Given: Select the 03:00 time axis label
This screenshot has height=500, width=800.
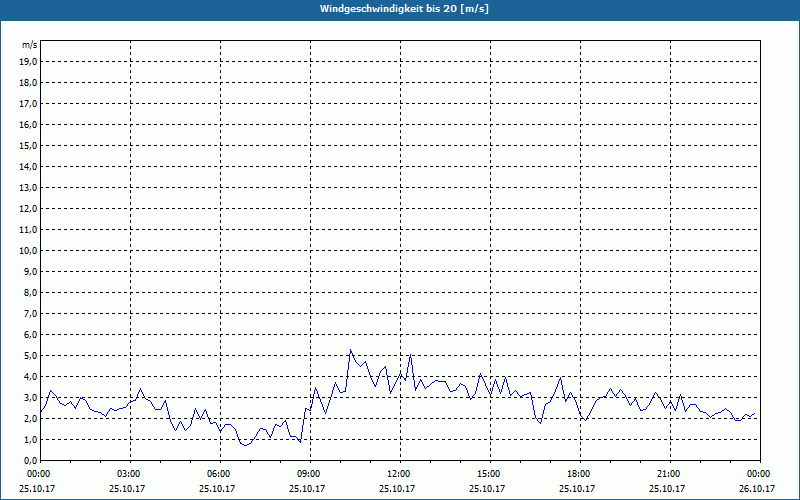Looking at the screenshot, I should pos(131,474).
